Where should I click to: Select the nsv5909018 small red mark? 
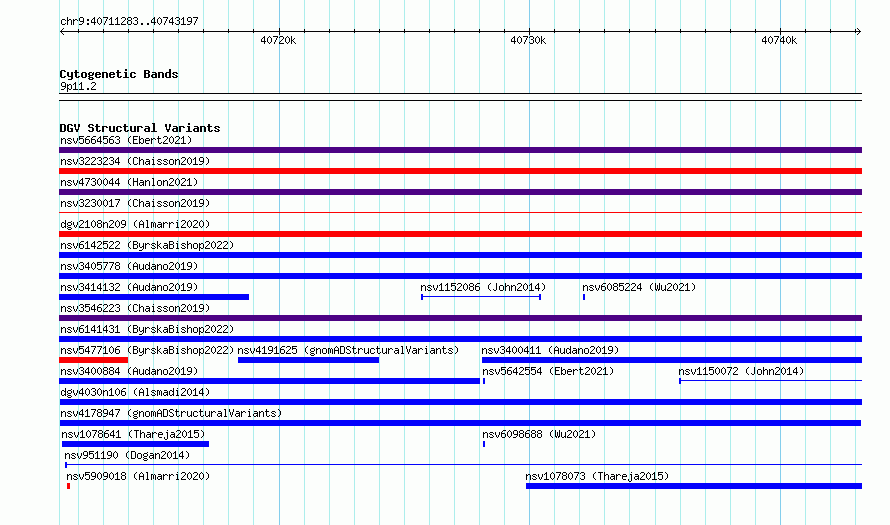coord(69,486)
